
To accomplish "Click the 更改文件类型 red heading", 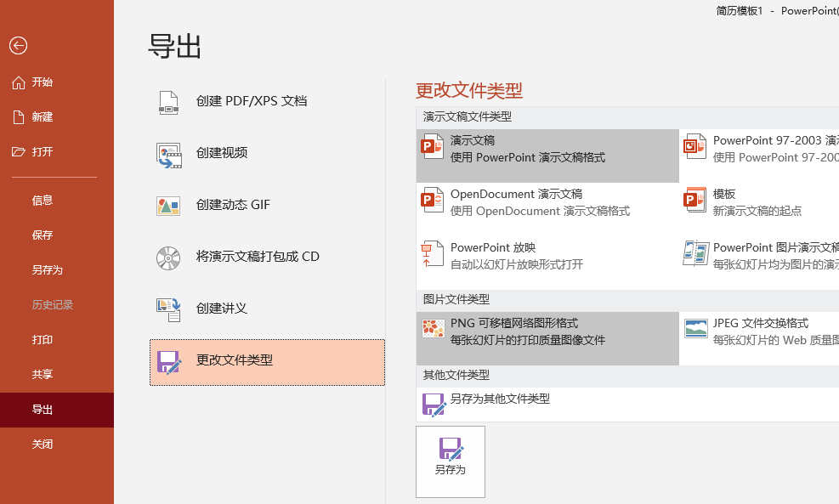I will point(468,90).
